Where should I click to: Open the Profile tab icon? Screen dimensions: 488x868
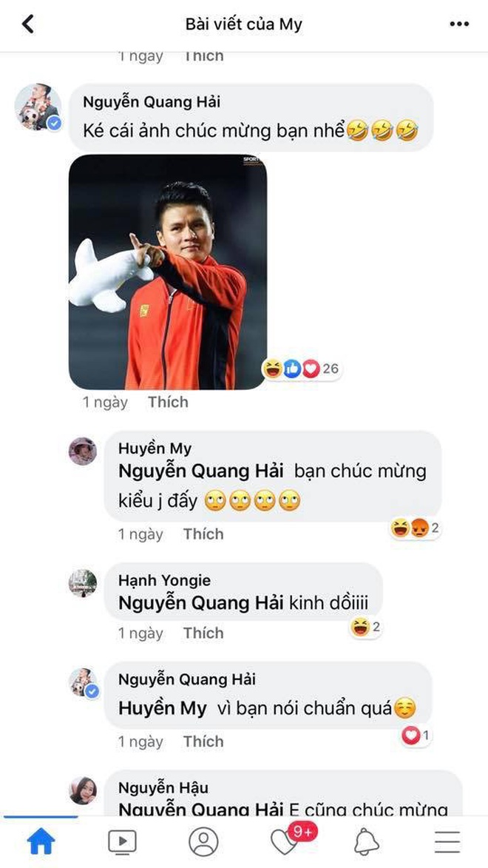[x=203, y=841]
